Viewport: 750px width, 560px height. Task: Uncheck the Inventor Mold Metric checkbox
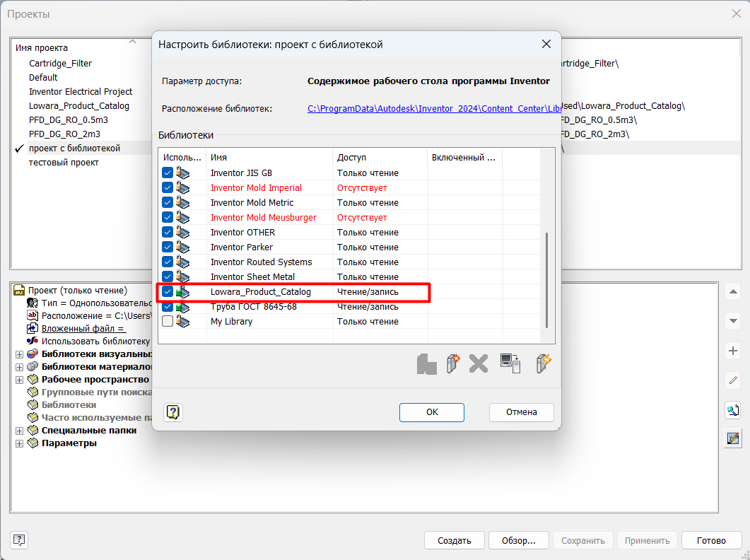(168, 202)
